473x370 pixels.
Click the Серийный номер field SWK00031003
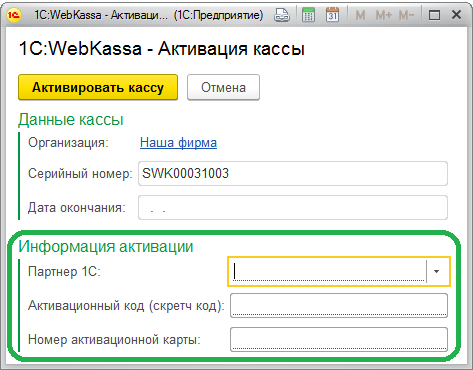coord(293,173)
